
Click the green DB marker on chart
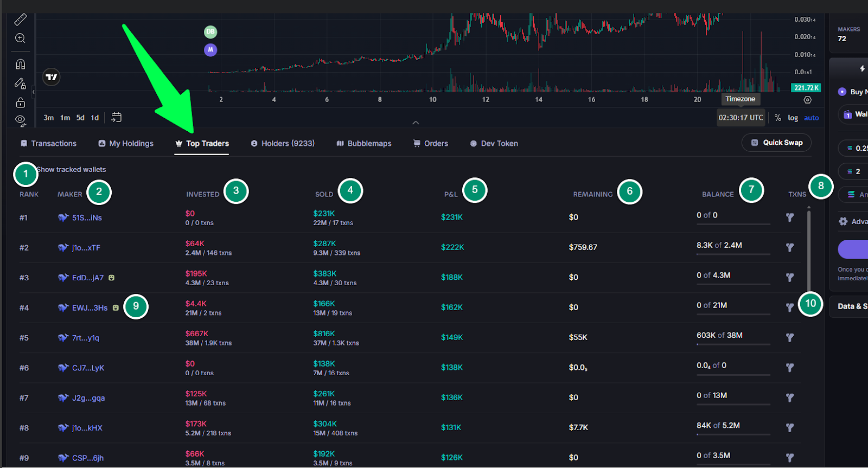[210, 31]
